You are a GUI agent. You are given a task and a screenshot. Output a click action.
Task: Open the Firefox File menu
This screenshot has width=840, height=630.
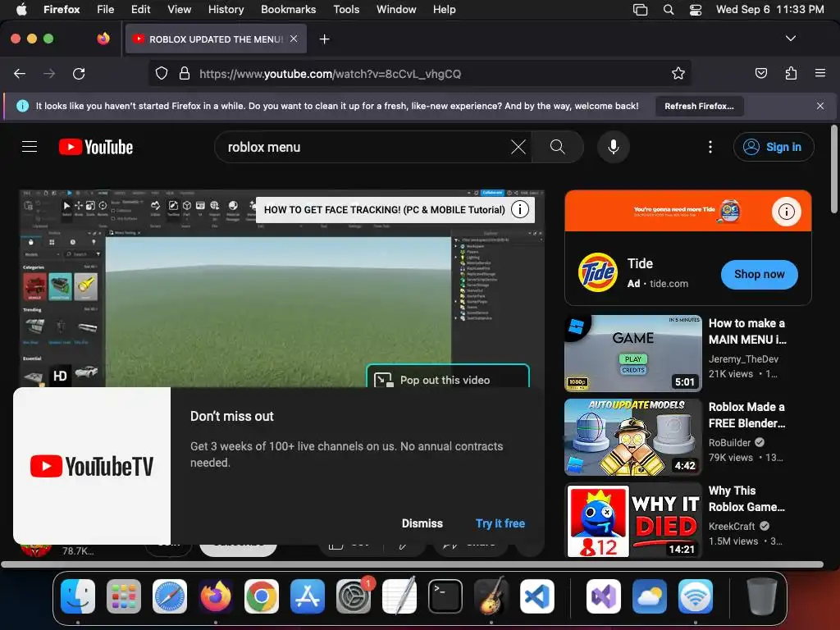pos(106,10)
